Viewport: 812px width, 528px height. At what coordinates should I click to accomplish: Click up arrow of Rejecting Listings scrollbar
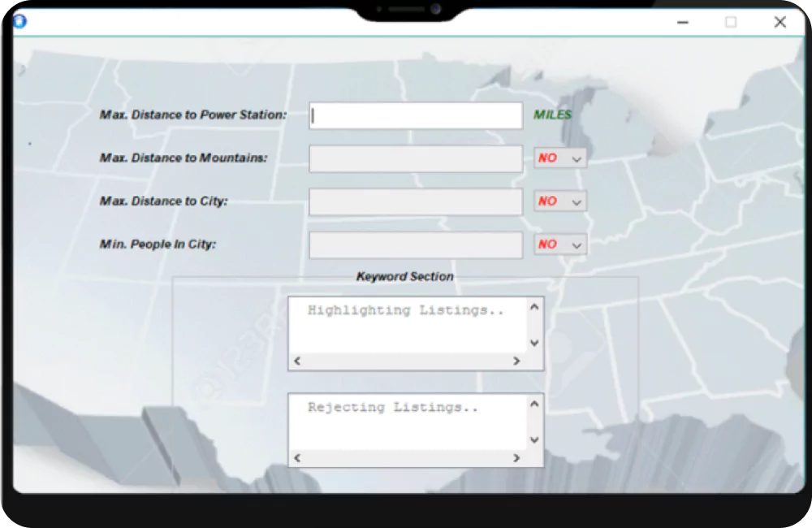[535, 405]
